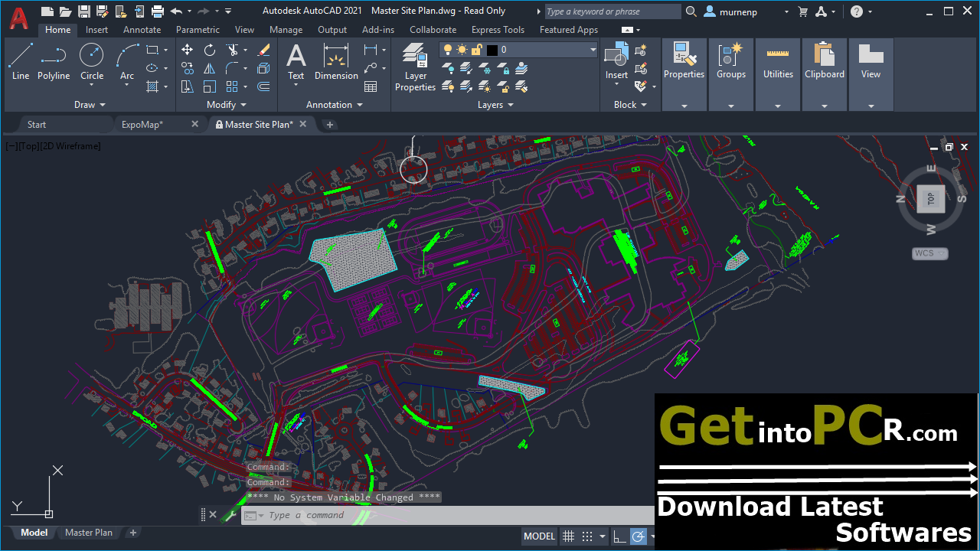
Task: Activate the Move tool in Modify
Action: 188,50
